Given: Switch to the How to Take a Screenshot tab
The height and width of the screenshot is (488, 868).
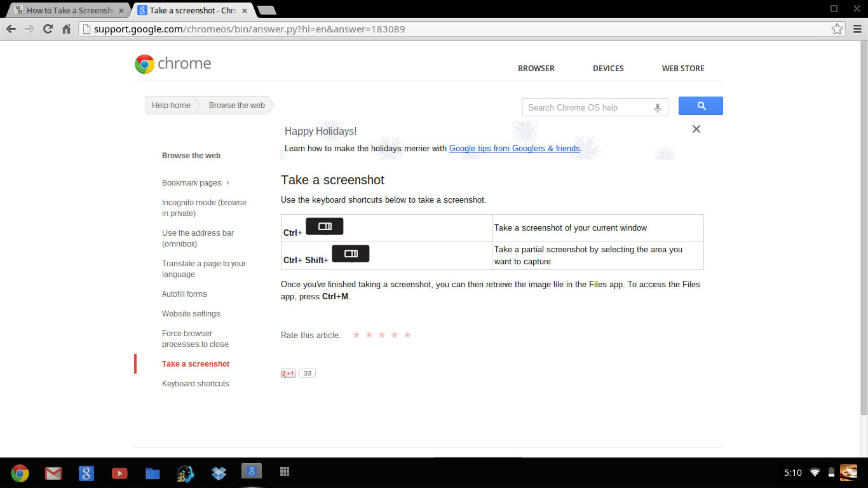Looking at the screenshot, I should tap(69, 10).
